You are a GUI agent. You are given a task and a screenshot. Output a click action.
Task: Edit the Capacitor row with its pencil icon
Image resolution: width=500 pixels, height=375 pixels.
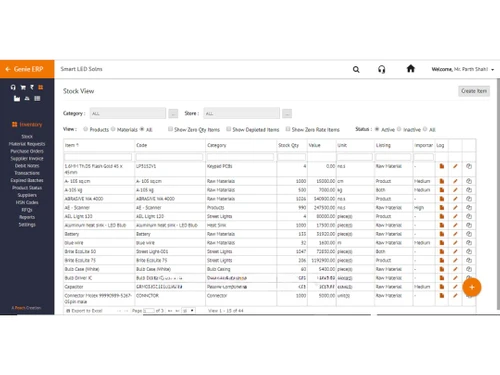455,287
